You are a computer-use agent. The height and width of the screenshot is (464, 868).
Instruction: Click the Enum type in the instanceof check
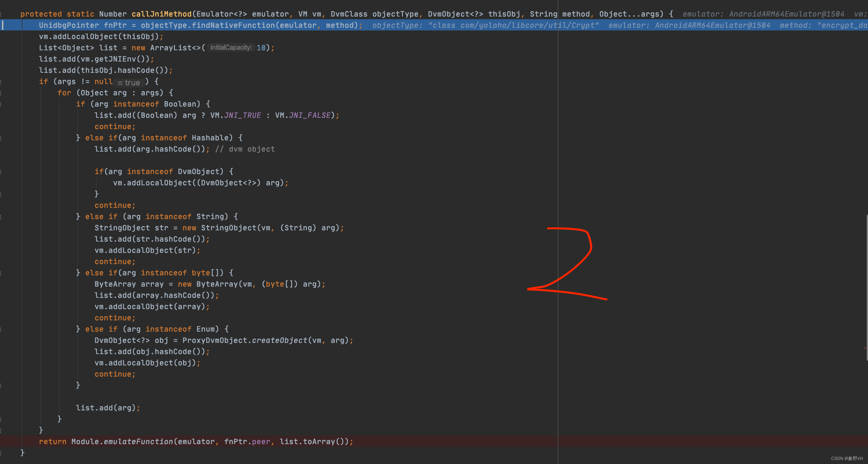(x=205, y=329)
